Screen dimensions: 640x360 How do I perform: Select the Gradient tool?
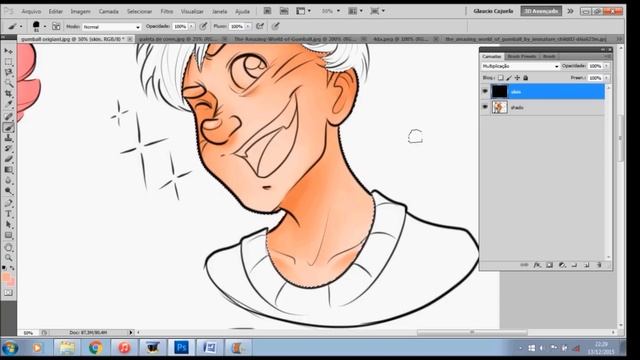pos(8,170)
